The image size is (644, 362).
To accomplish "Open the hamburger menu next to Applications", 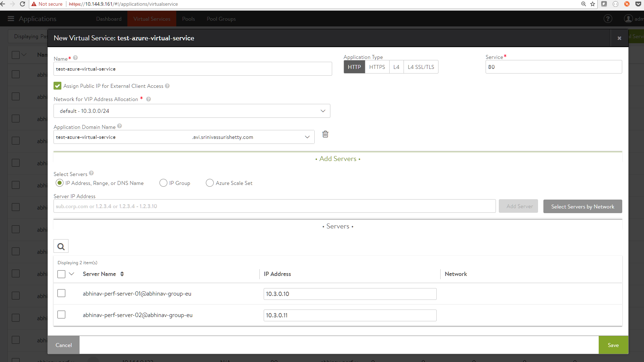I will tap(11, 19).
